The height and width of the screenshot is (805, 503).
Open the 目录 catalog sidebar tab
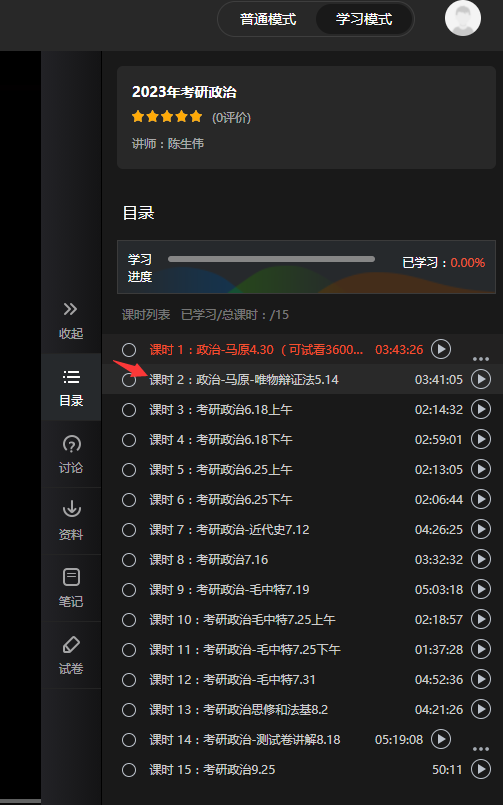tap(71, 387)
